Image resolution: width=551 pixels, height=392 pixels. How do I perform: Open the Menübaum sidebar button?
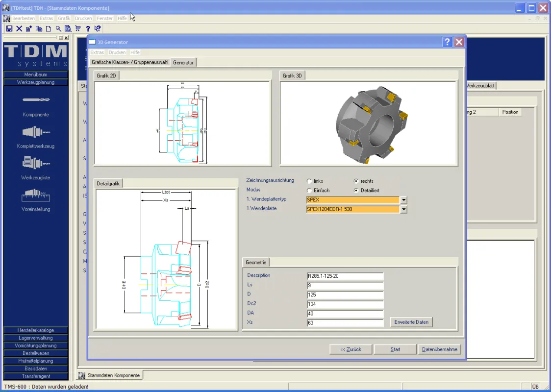click(36, 74)
